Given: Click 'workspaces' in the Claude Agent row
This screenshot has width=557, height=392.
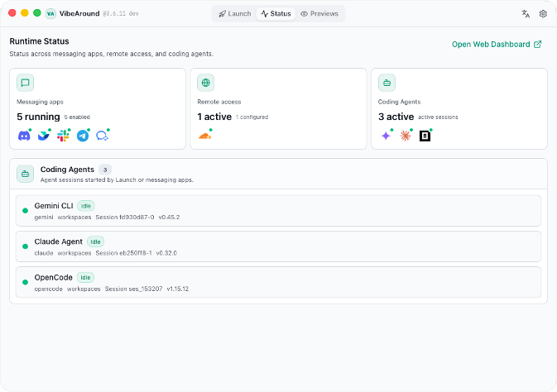Looking at the screenshot, I should tap(74, 253).
